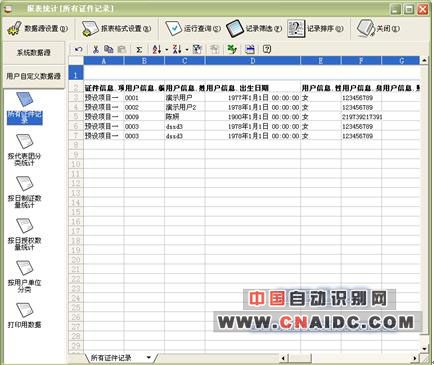Select the 系统数据源 tab

[x=34, y=53]
